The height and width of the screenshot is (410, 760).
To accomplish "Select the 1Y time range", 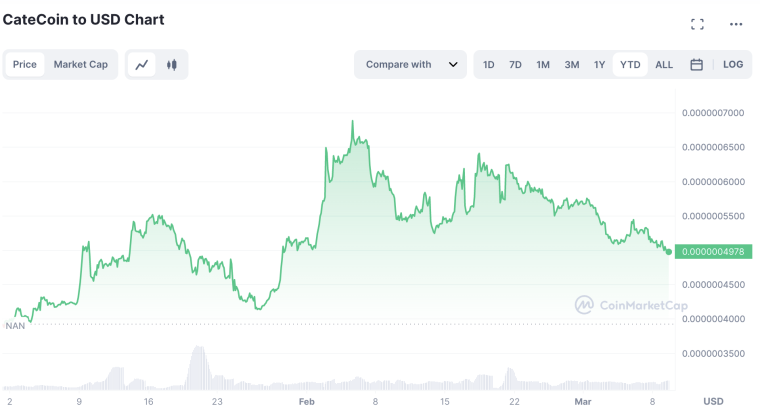I will [x=600, y=64].
